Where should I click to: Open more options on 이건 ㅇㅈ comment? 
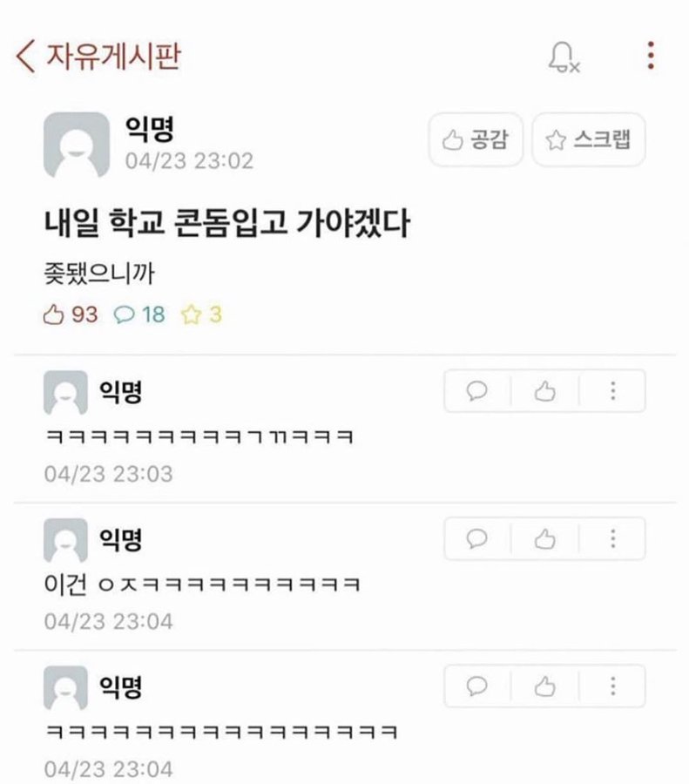[612, 538]
